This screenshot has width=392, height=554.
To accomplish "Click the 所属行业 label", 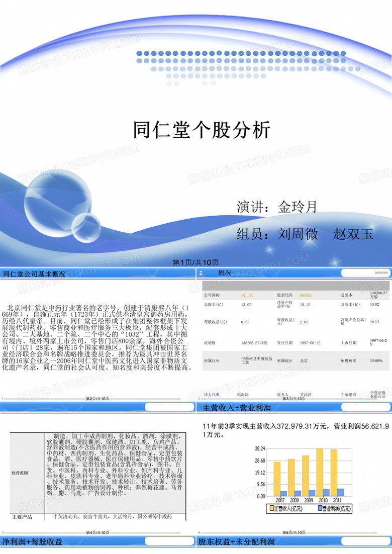I will (212, 361).
